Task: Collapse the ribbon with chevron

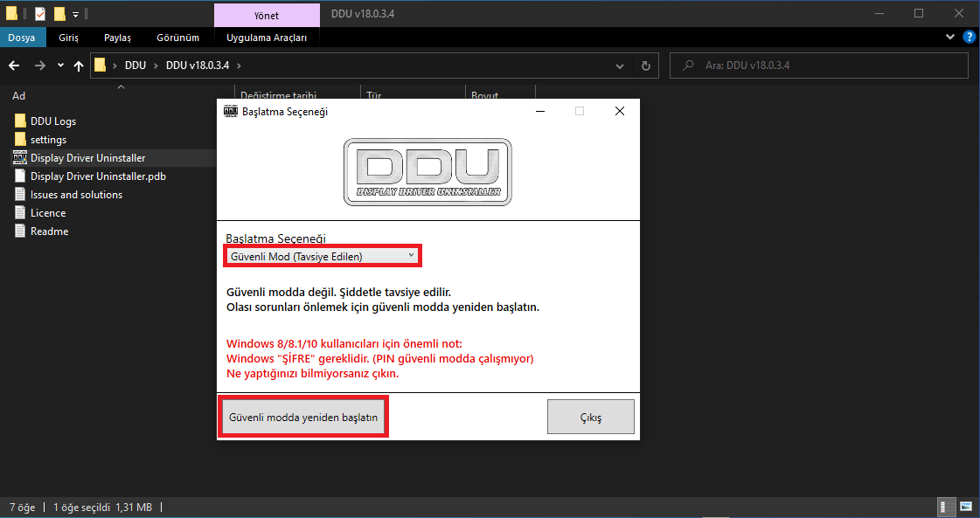Action: (951, 38)
